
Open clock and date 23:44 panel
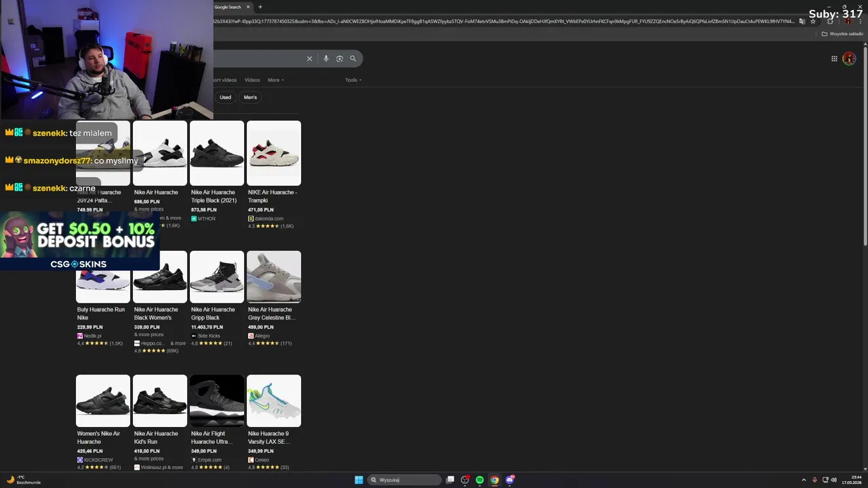point(852,480)
